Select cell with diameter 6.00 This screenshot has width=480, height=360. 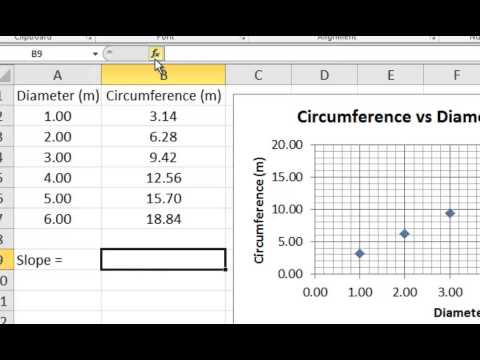58,219
